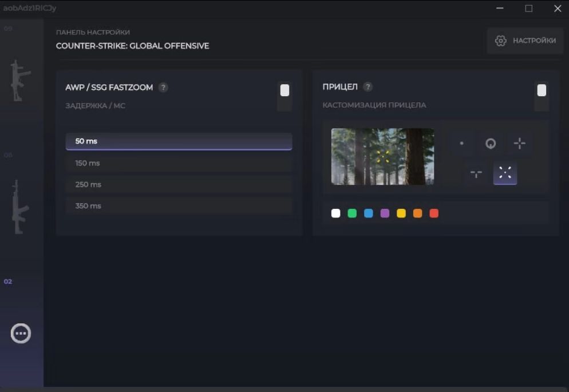Choose the circle crosshair style
Image resolution: width=569 pixels, height=392 pixels.
(491, 144)
